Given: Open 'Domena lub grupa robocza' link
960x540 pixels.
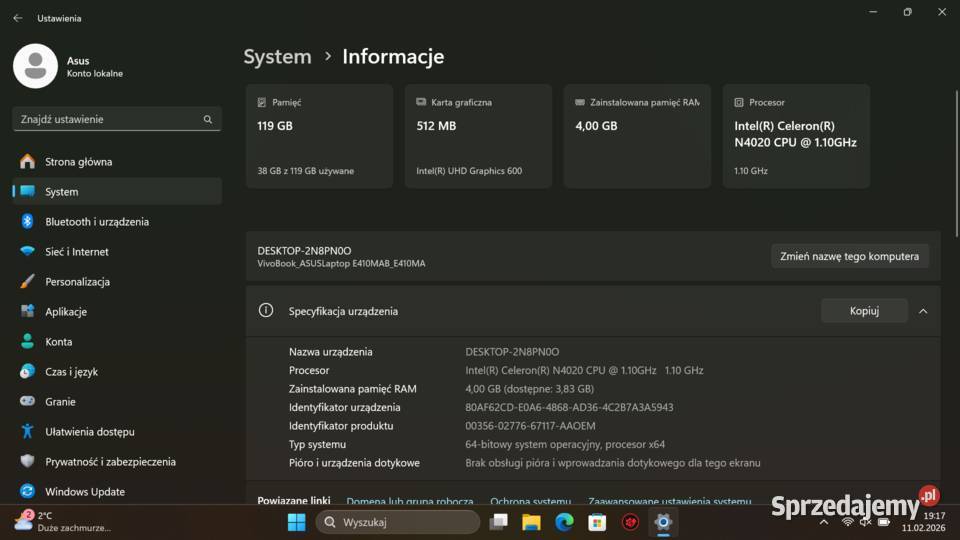Looking at the screenshot, I should pyautogui.click(x=410, y=501).
